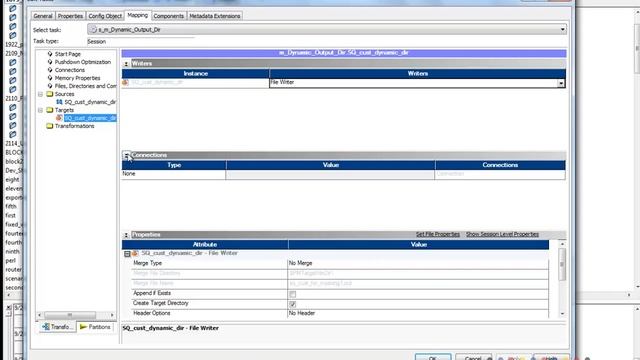Click the navigation tree scroll left arrow

(40, 315)
